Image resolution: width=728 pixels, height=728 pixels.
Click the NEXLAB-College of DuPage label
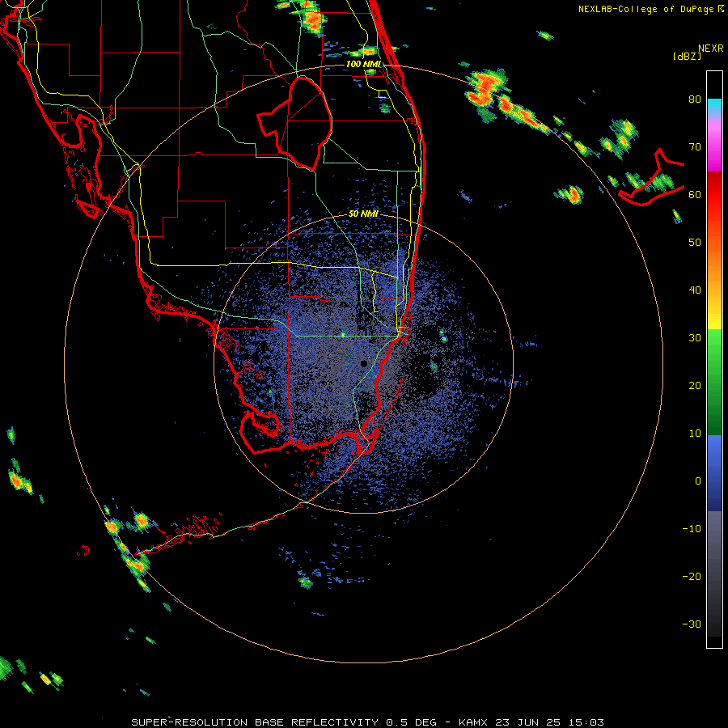click(x=650, y=9)
